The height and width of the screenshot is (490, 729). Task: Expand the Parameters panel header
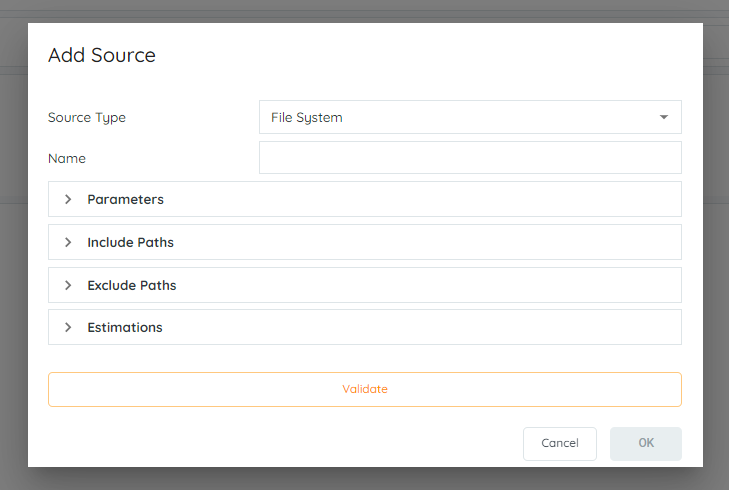[365, 199]
